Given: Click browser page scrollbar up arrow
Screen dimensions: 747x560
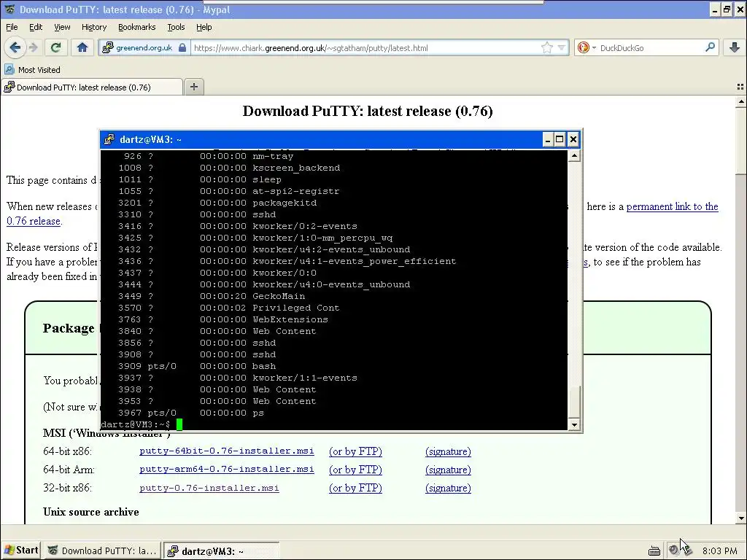Looking at the screenshot, I should point(741,101).
